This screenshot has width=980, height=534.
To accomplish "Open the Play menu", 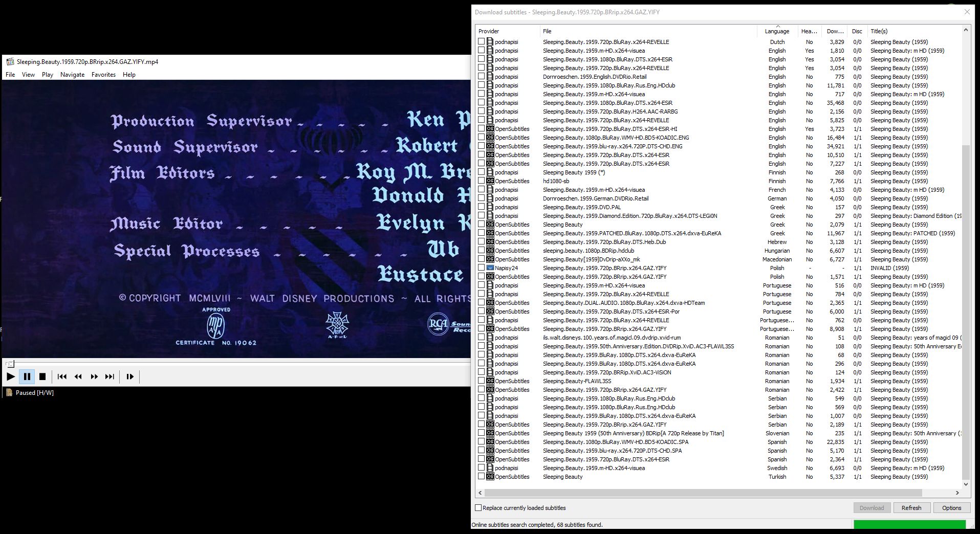I will point(48,75).
